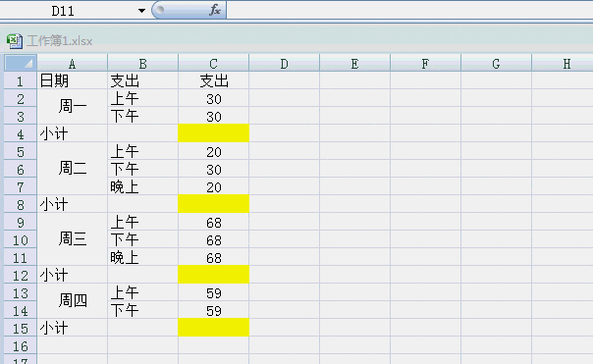Select the merged 周一 cell
This screenshot has width=593, height=364.
click(x=72, y=107)
